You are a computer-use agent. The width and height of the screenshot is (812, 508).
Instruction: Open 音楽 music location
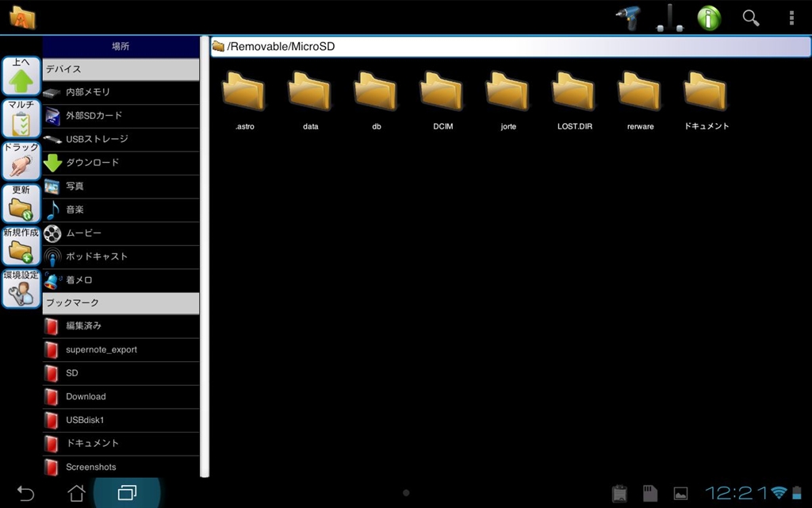coord(121,210)
